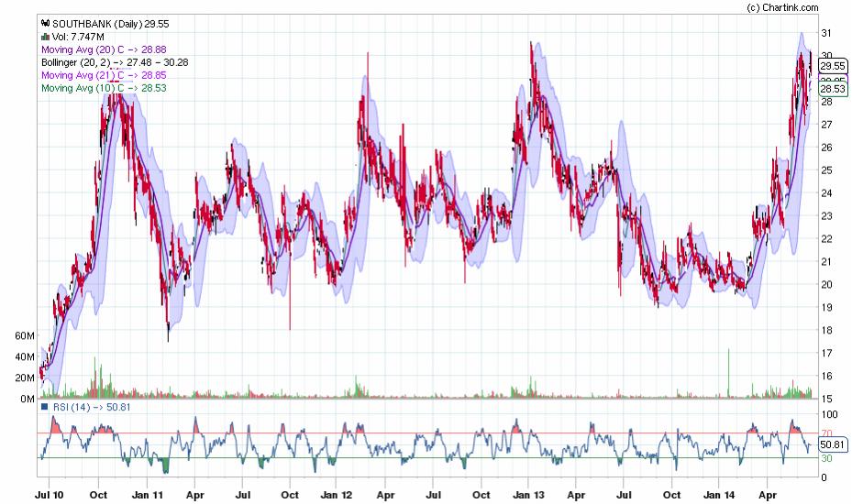Viewport: 852px width, 504px height.
Task: Select the 'Vol: 7.747M' legend entry
Action: click(78, 37)
